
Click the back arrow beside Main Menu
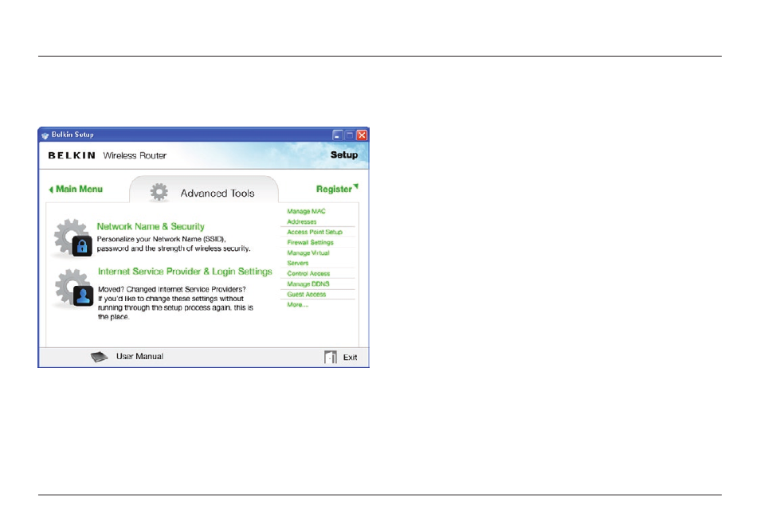pyautogui.click(x=51, y=190)
